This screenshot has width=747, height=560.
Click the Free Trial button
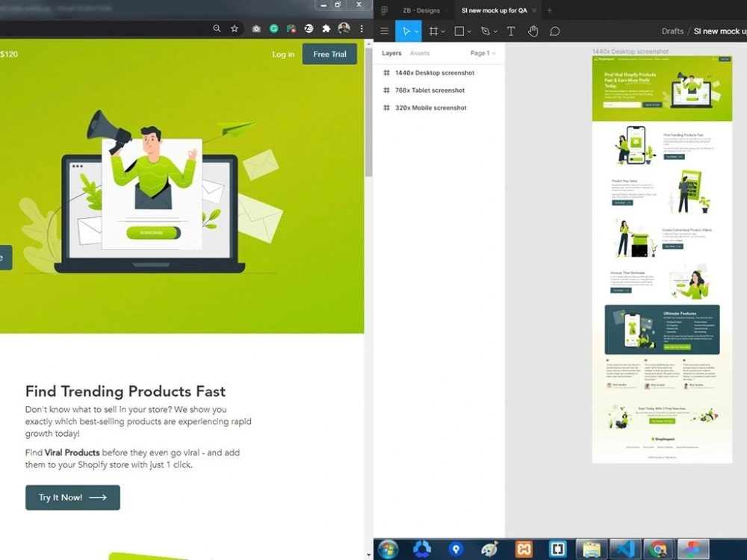329,55
